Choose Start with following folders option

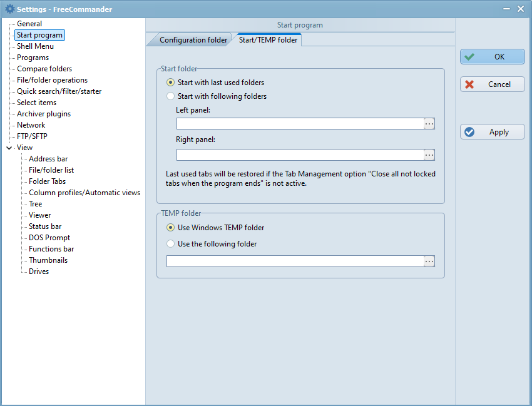(x=171, y=96)
